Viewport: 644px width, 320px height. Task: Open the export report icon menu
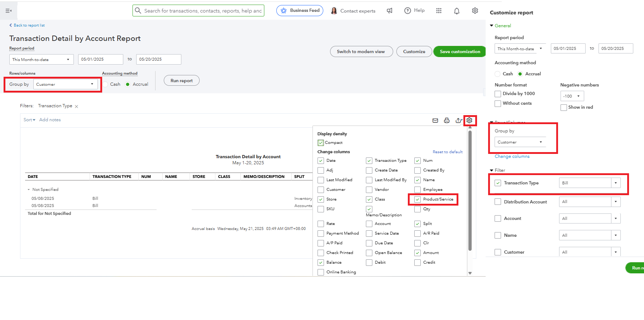click(458, 121)
